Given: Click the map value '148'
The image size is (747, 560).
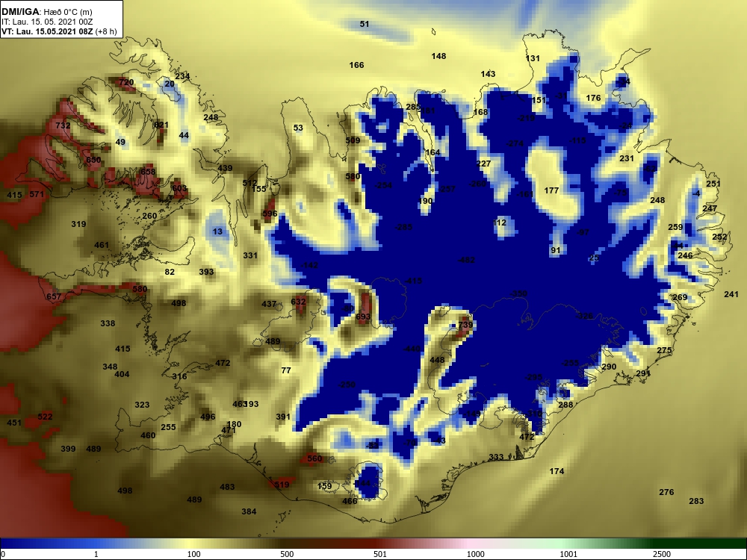Looking at the screenshot, I should point(438,56).
